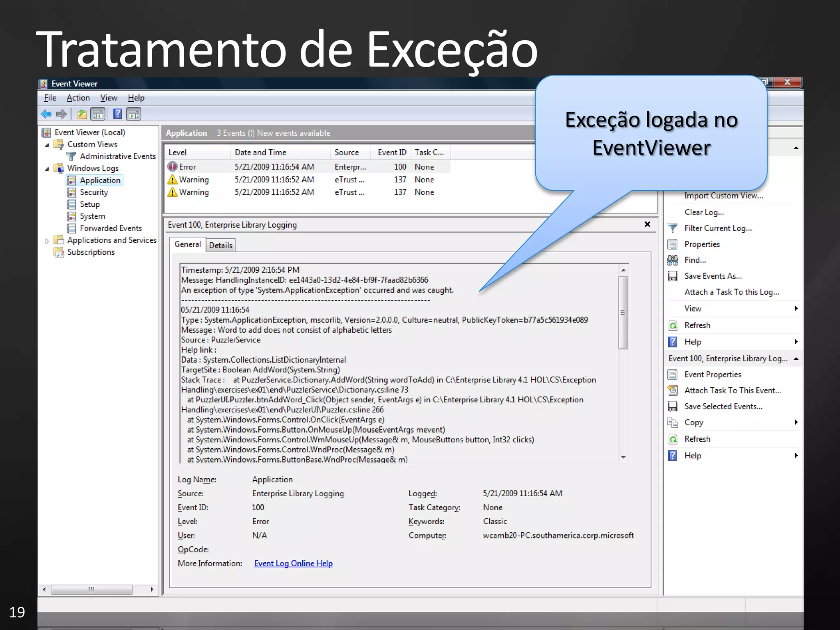Open the Security log
The height and width of the screenshot is (630, 840).
click(x=94, y=192)
